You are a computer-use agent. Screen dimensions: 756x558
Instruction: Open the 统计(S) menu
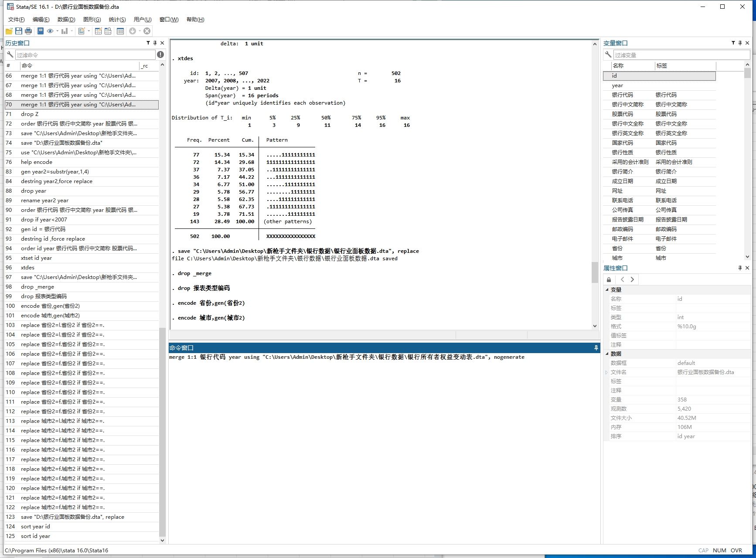point(117,20)
